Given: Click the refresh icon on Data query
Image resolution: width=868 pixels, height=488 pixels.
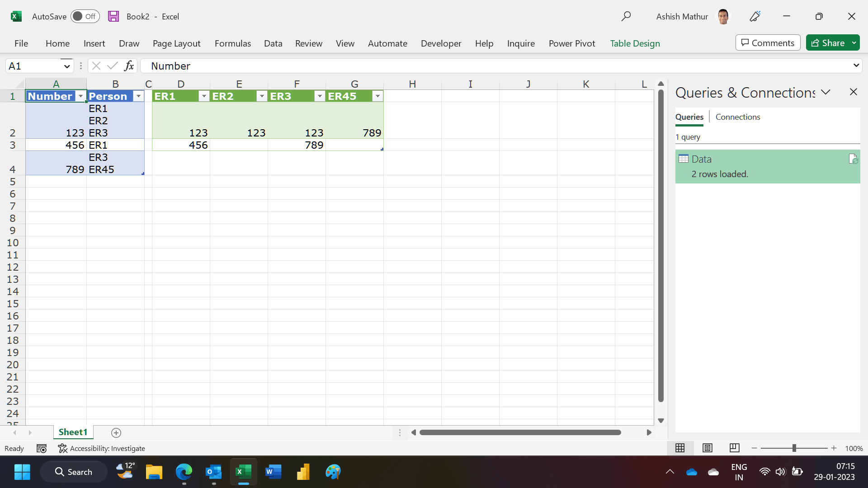Looking at the screenshot, I should click(x=853, y=159).
